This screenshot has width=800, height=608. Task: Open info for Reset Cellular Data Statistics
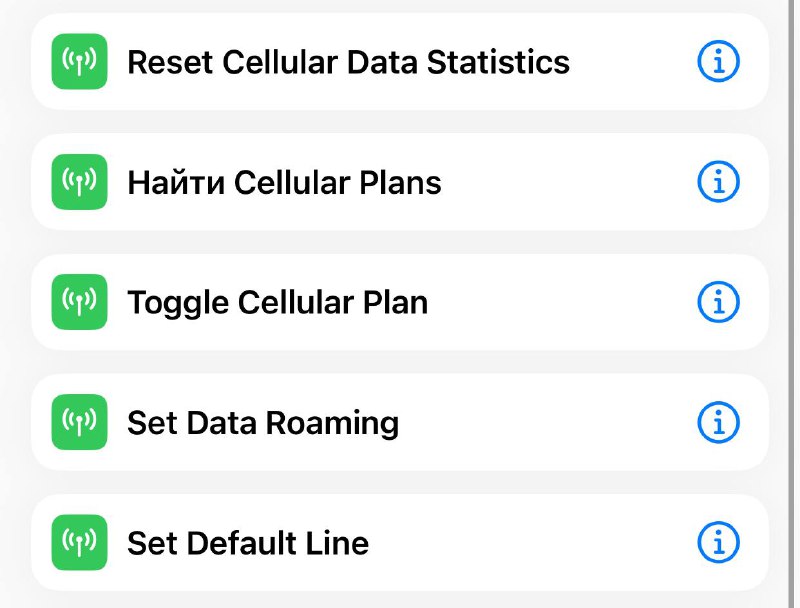[718, 62]
